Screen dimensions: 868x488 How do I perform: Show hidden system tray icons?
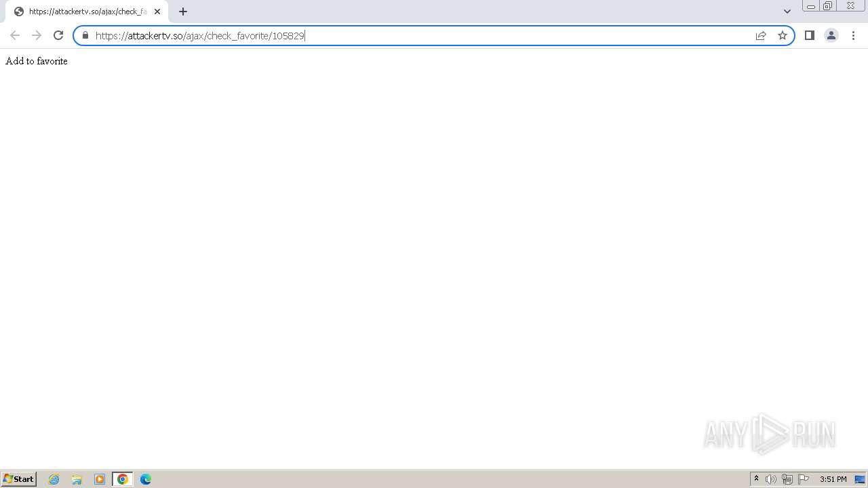pos(756,479)
